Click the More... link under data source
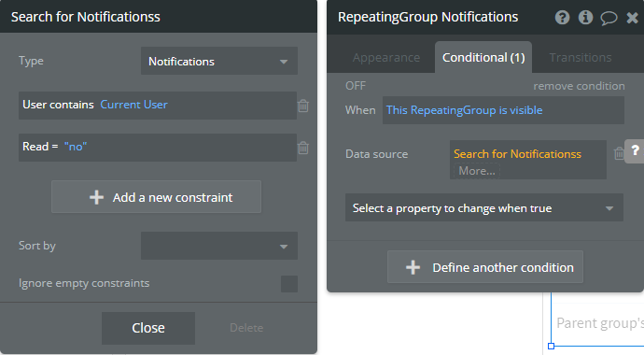 pyautogui.click(x=476, y=171)
